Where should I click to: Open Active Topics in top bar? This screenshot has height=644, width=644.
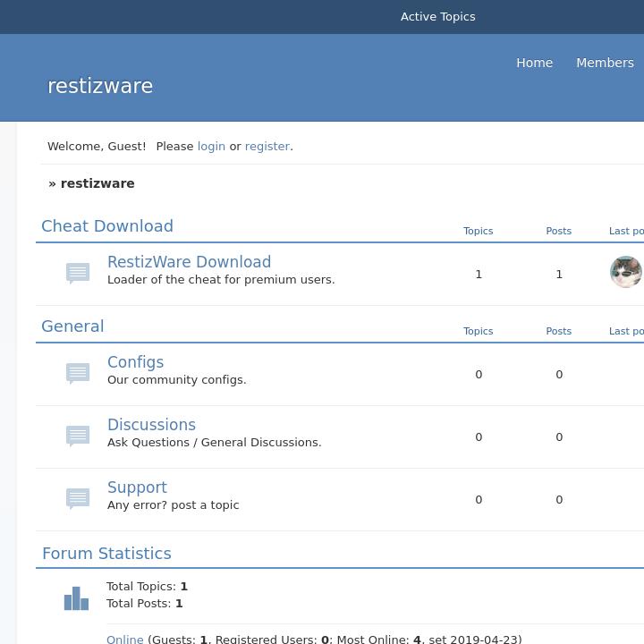[x=437, y=16]
